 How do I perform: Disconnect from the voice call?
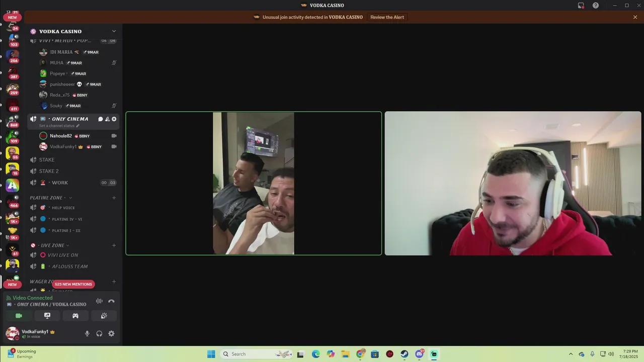click(111, 301)
